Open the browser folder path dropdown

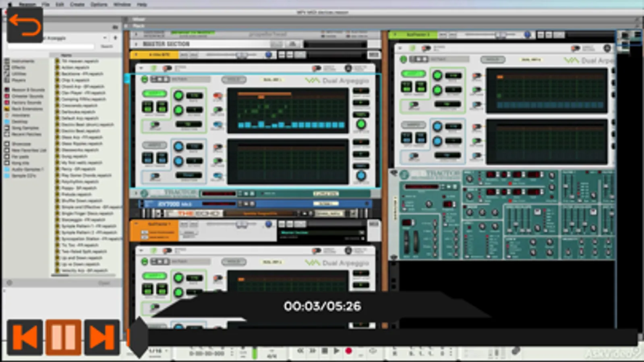pos(105,38)
